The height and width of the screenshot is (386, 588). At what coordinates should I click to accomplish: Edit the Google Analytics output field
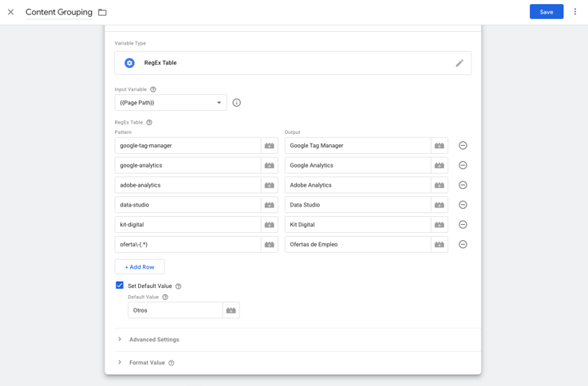coord(357,165)
